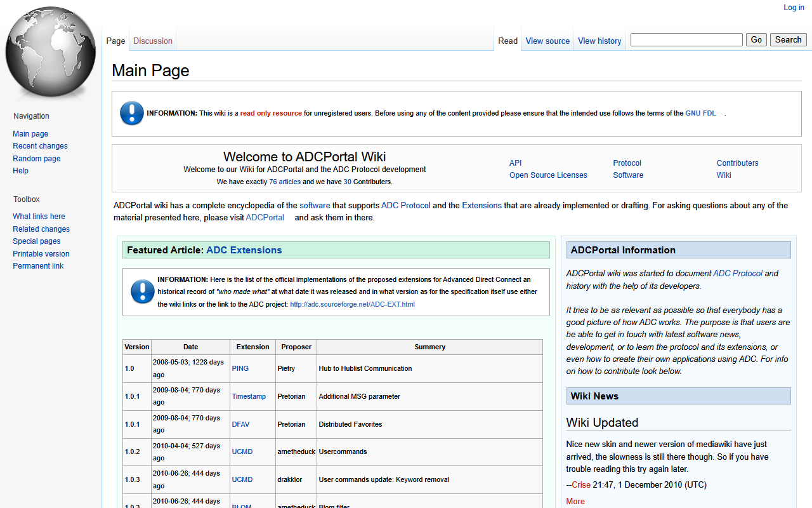Open What links here tool

[39, 217]
